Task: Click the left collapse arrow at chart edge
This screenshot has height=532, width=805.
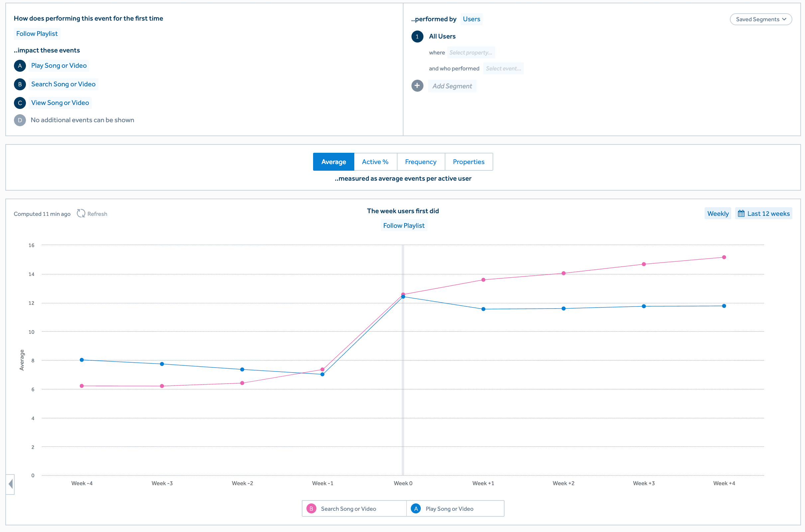Action: [x=11, y=484]
